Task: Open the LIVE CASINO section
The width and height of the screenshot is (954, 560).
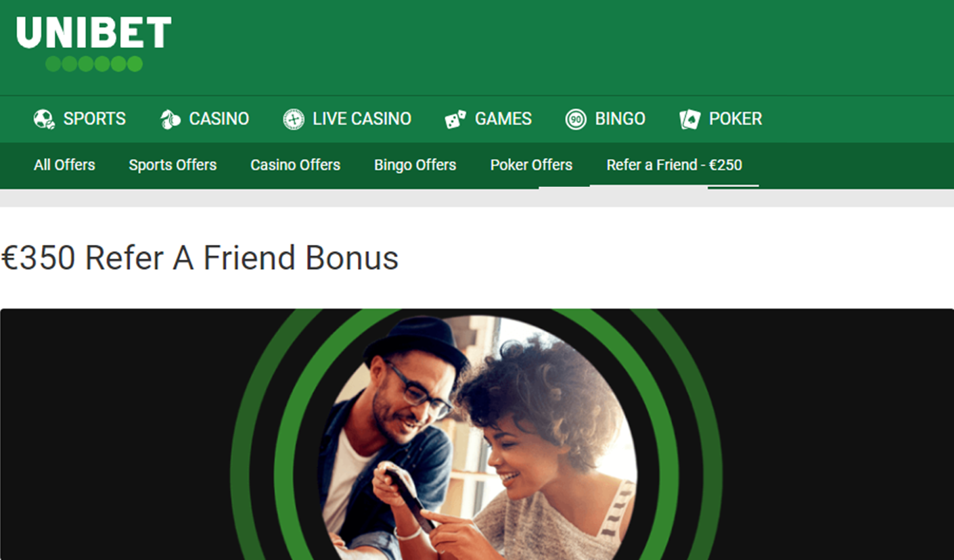Action: pos(362,119)
